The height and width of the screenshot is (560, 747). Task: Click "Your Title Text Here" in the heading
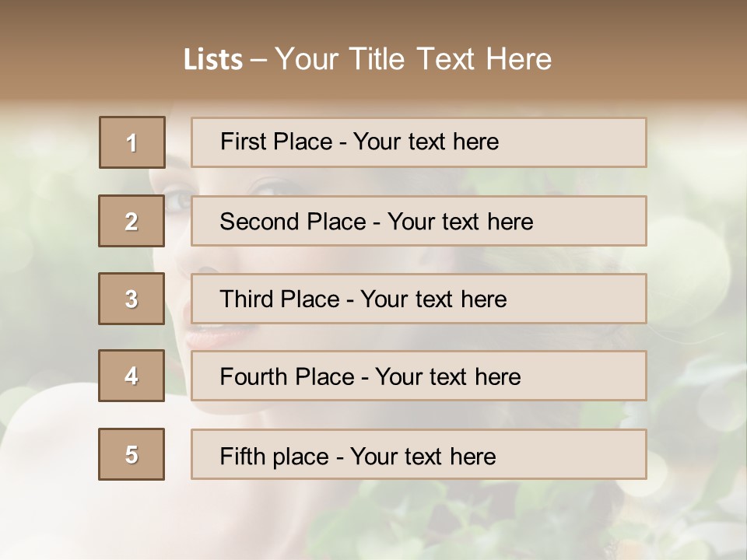click(413, 59)
